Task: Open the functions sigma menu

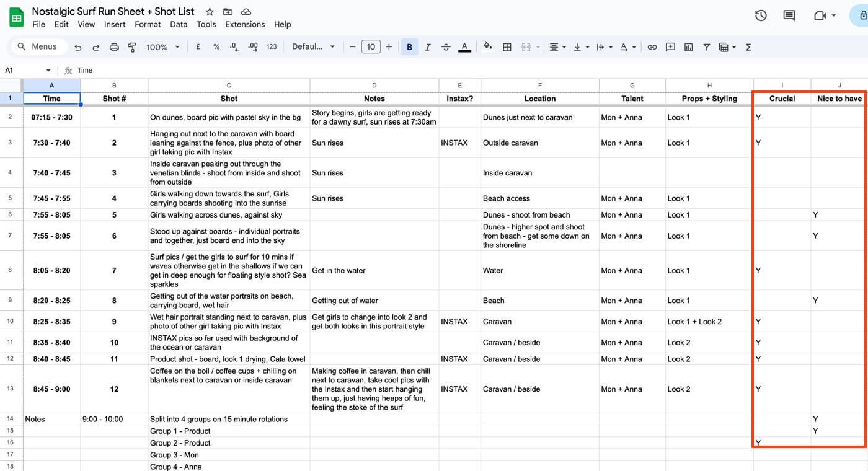Action: pos(748,46)
